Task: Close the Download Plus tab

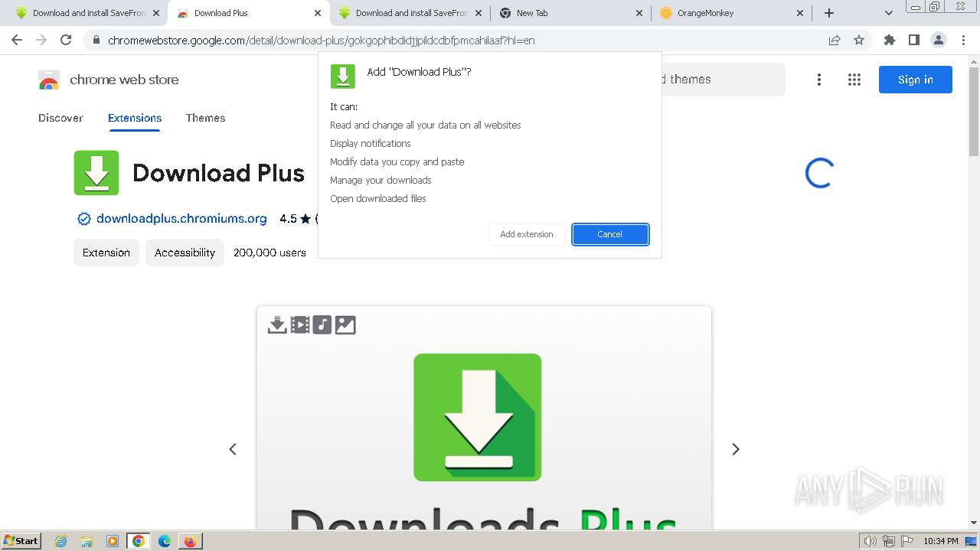Action: pyautogui.click(x=318, y=13)
